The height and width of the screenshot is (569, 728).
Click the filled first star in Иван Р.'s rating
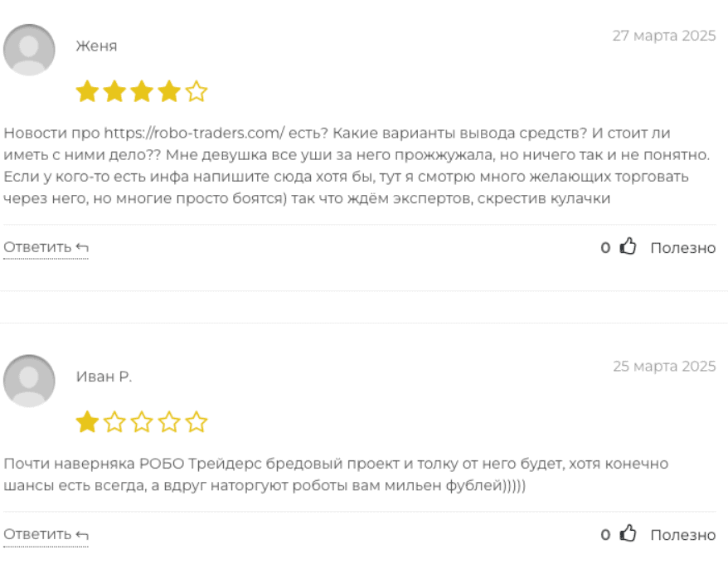coord(87,423)
